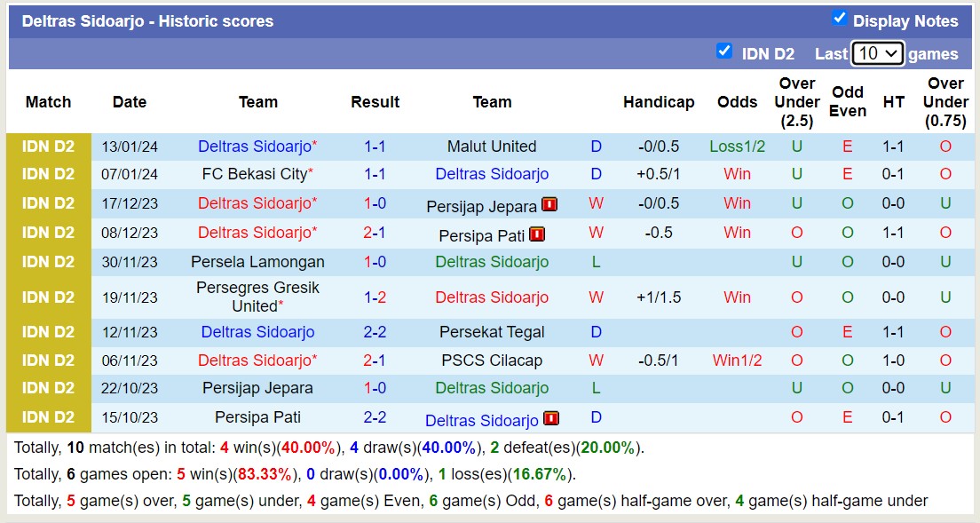980x523 pixels.
Task: Click red card icon beside Persipa Pati
Action: tap(537, 234)
